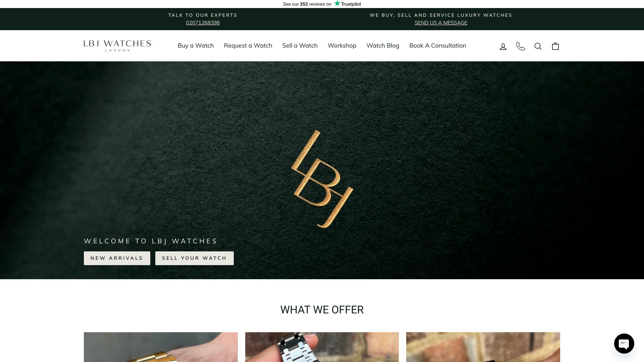Open the chat widget bubble
This screenshot has height=362, width=644.
(624, 343)
